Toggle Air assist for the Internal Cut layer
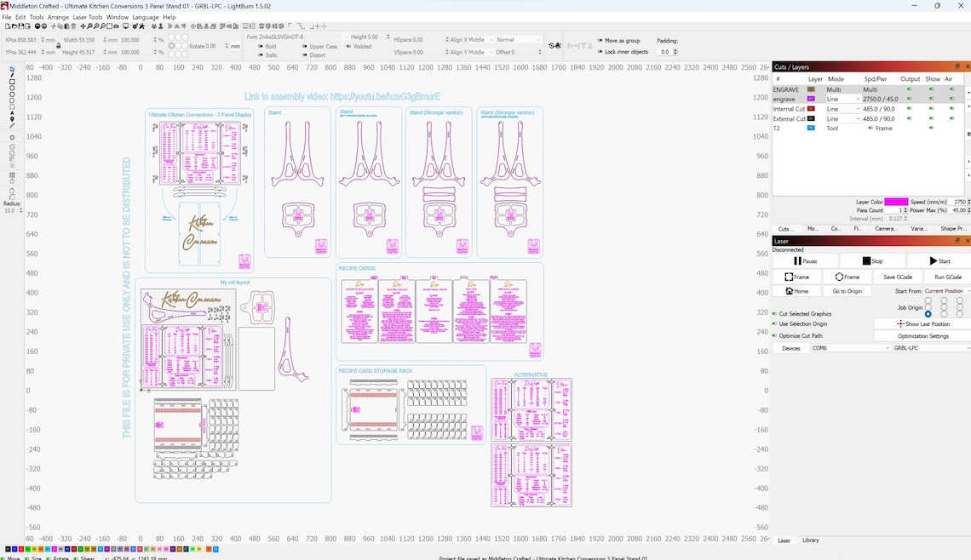Viewport: 971px width, 560px height. pyautogui.click(x=951, y=109)
